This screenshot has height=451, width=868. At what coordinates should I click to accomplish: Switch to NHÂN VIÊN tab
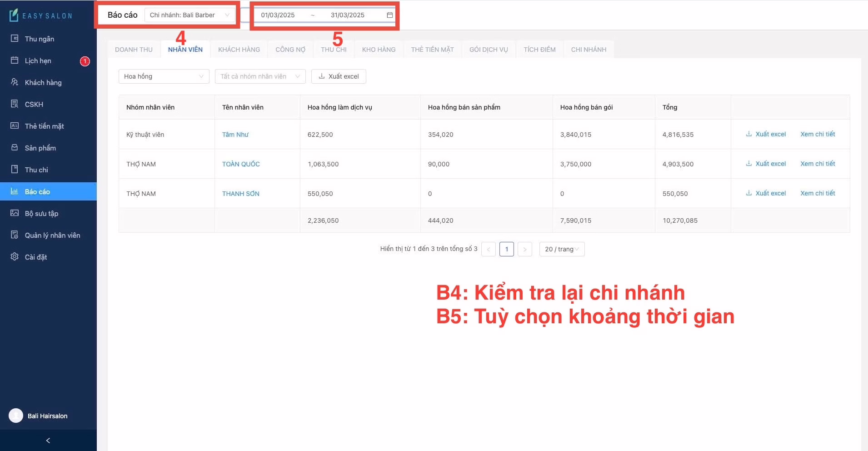[x=185, y=50]
